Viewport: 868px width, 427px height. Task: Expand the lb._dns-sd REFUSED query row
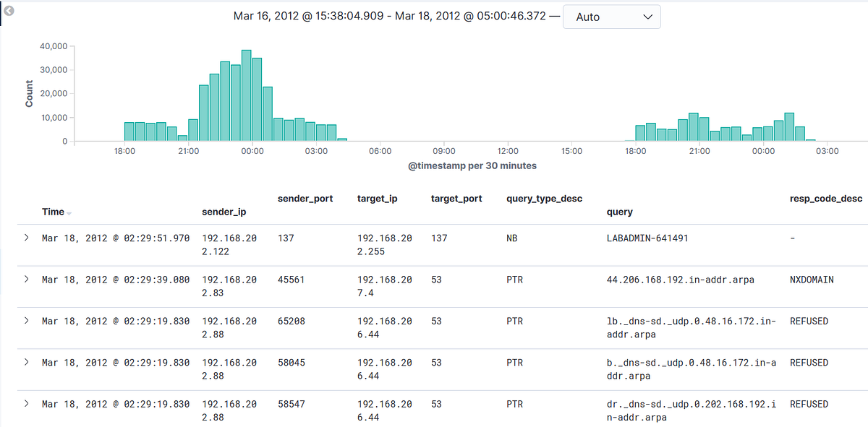coord(27,321)
